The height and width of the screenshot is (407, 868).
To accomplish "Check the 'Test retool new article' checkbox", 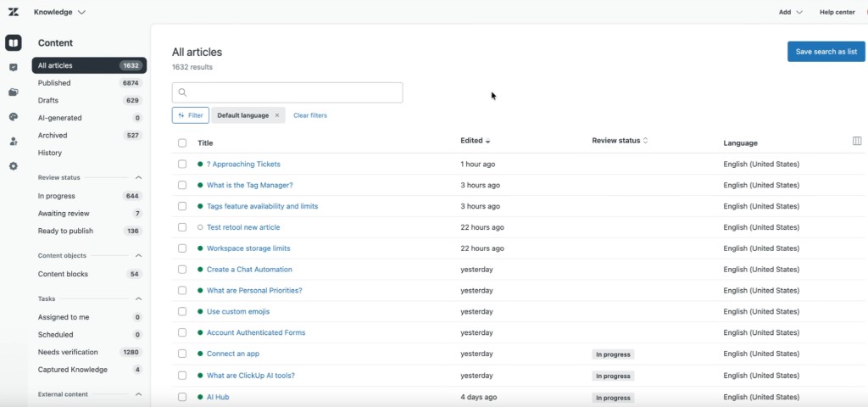I will point(182,227).
